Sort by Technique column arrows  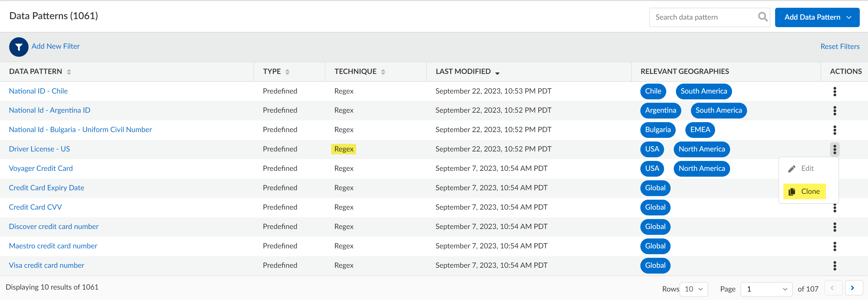pyautogui.click(x=383, y=71)
